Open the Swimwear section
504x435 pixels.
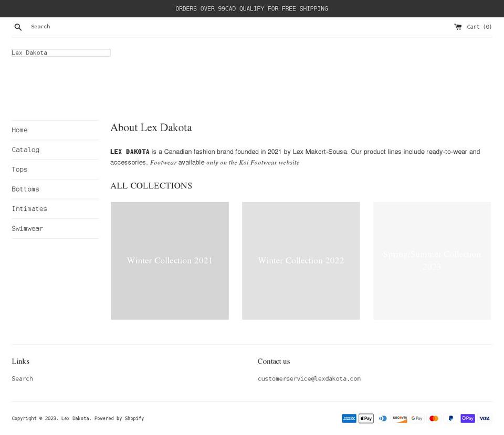(x=27, y=228)
